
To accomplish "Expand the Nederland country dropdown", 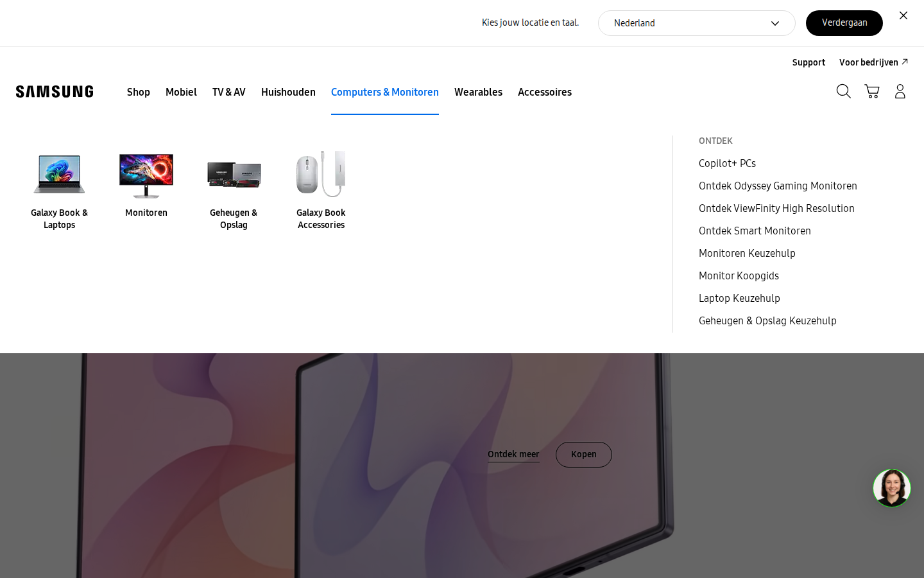I will (696, 23).
